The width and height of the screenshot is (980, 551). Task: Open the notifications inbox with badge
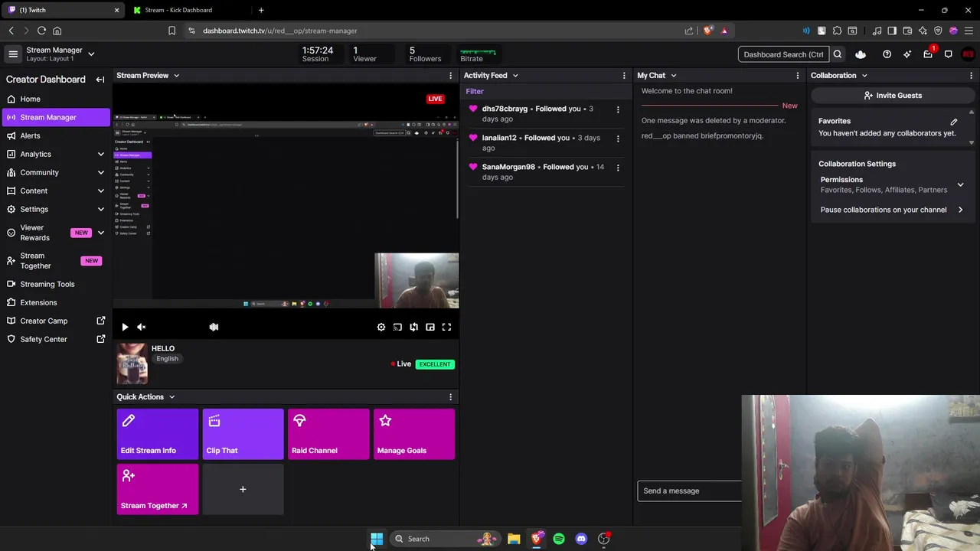(928, 54)
